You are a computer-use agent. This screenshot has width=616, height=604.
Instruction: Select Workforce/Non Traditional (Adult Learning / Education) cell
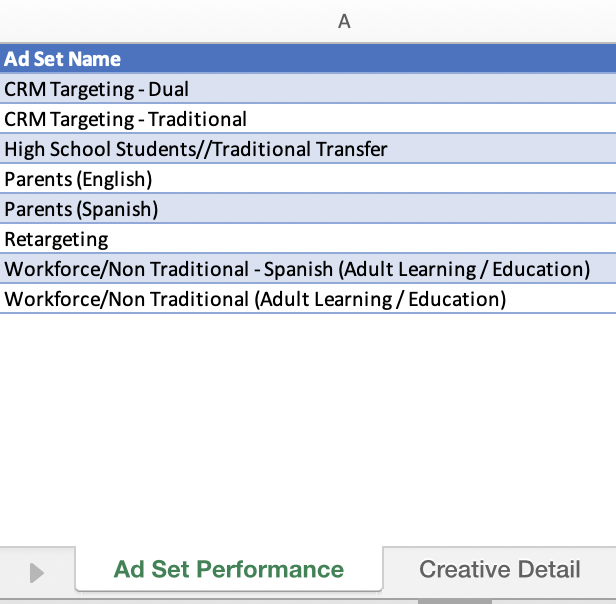click(x=308, y=299)
